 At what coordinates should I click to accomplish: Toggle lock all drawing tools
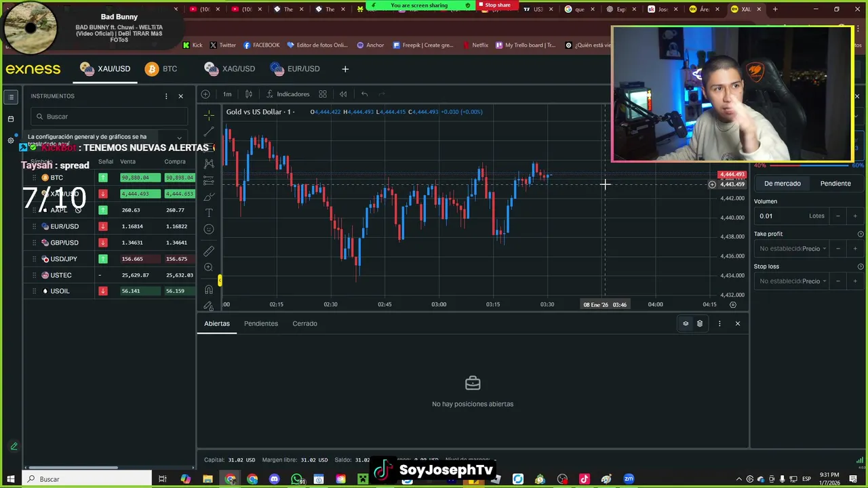click(209, 306)
